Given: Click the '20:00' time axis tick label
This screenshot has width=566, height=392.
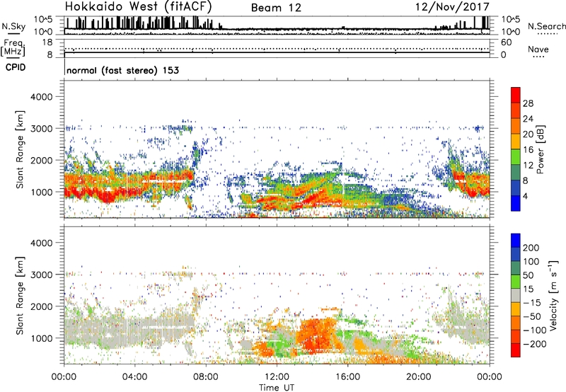Looking at the screenshot, I should [419, 377].
